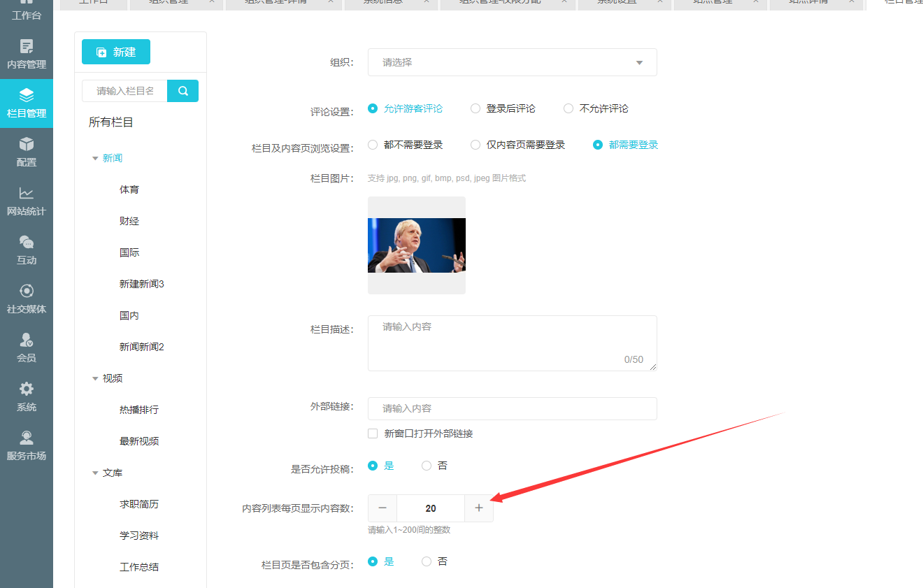
Task: Click the 栏目图片 uploaded thumbnail
Action: [417, 245]
